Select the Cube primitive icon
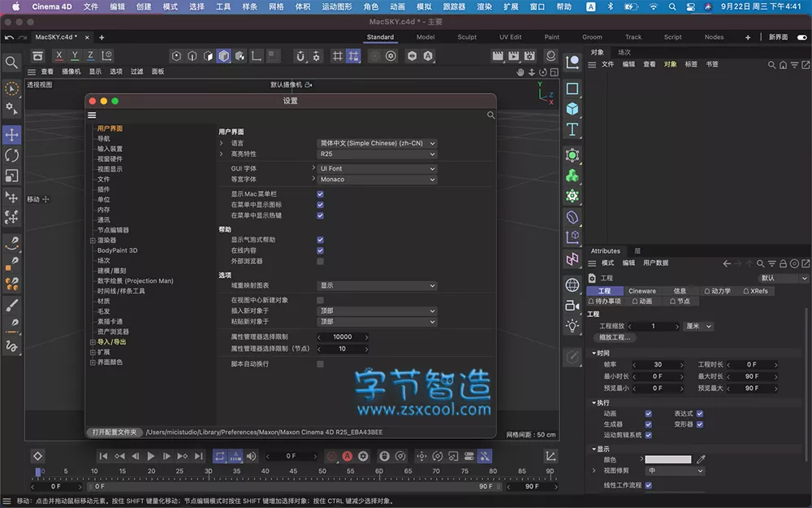The width and height of the screenshot is (812, 508). coord(572,109)
